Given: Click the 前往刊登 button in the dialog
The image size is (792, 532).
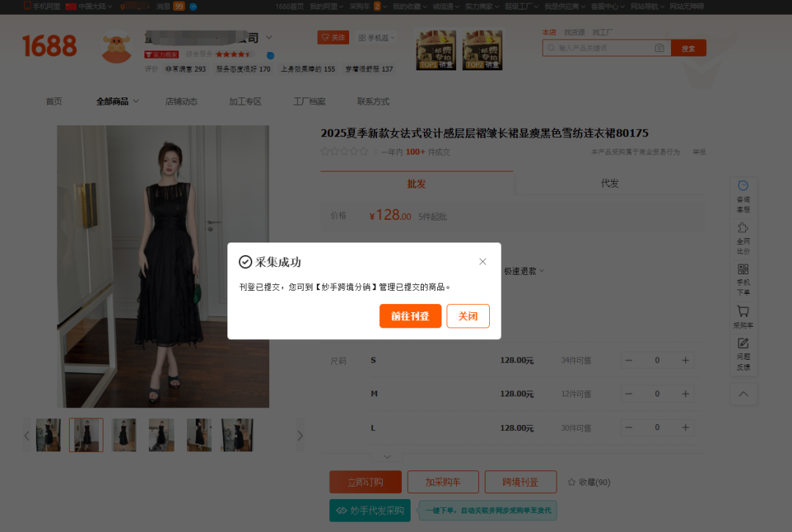Looking at the screenshot, I should (x=410, y=316).
